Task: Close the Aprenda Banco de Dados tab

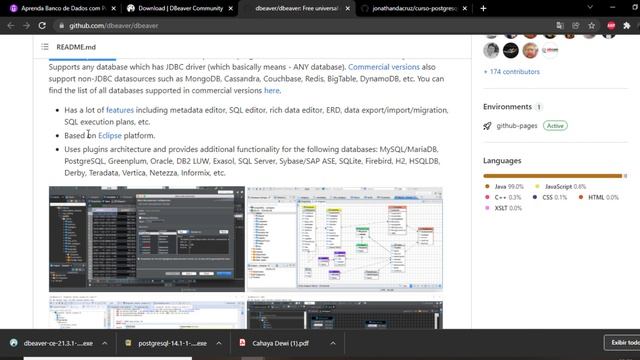Action: click(113, 8)
